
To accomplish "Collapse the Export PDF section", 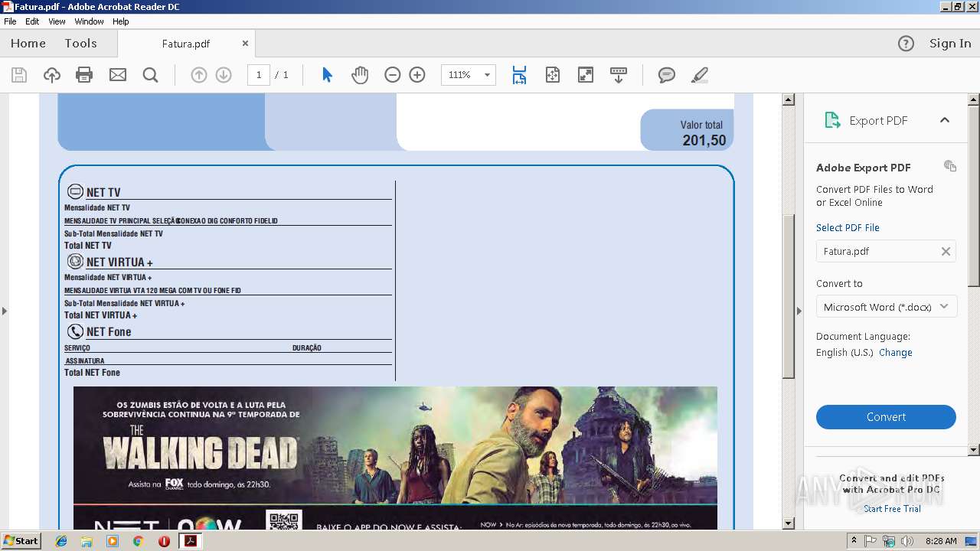I will [945, 120].
